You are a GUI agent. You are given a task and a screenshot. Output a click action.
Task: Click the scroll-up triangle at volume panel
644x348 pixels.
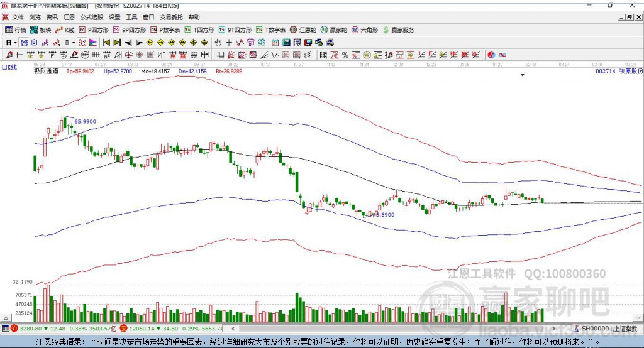click(6, 318)
